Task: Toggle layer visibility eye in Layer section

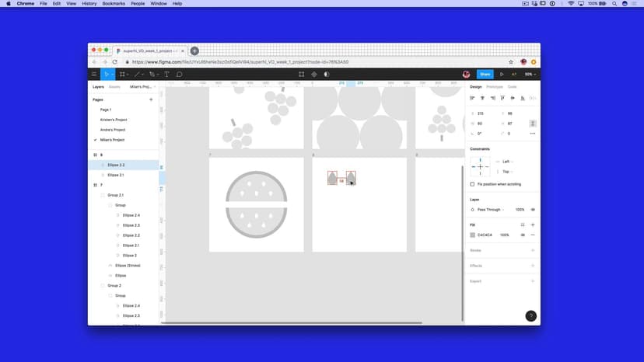Action: click(x=533, y=210)
